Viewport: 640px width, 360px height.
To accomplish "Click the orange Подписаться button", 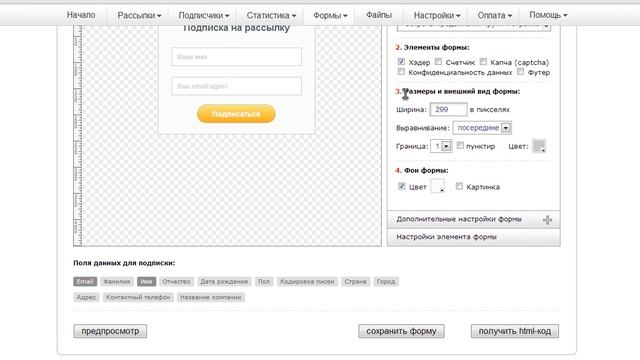I will point(236,114).
